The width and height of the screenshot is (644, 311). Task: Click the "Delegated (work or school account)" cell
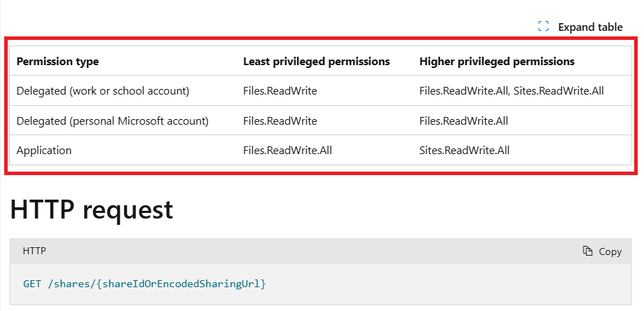103,91
